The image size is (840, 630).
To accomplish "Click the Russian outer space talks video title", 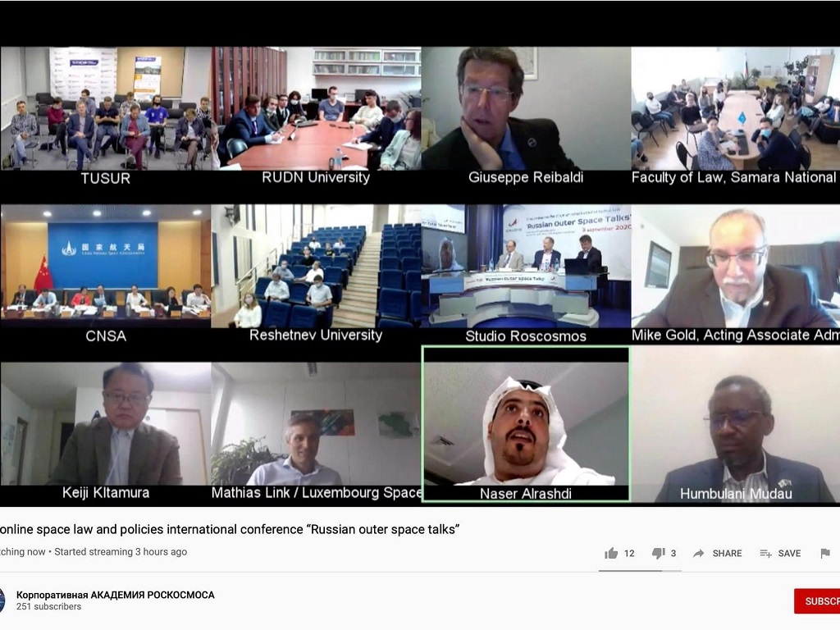I will click(230, 529).
